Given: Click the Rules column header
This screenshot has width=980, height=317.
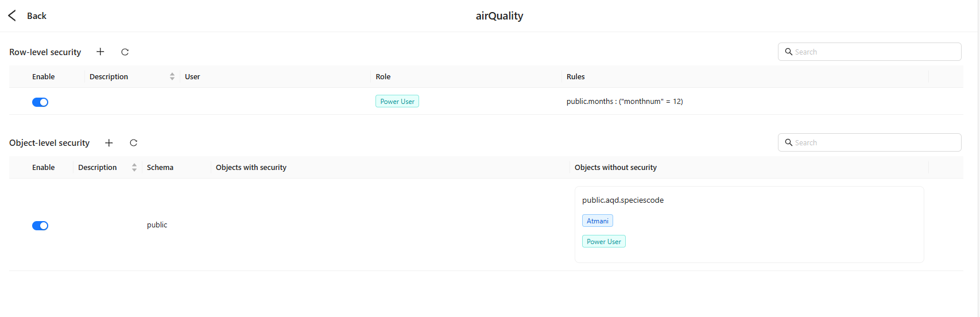Looking at the screenshot, I should [576, 76].
